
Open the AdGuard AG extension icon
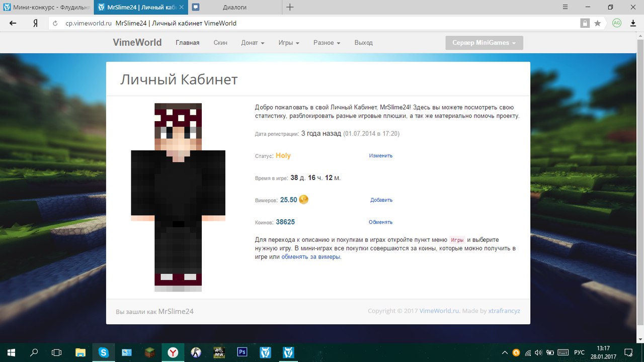(617, 23)
